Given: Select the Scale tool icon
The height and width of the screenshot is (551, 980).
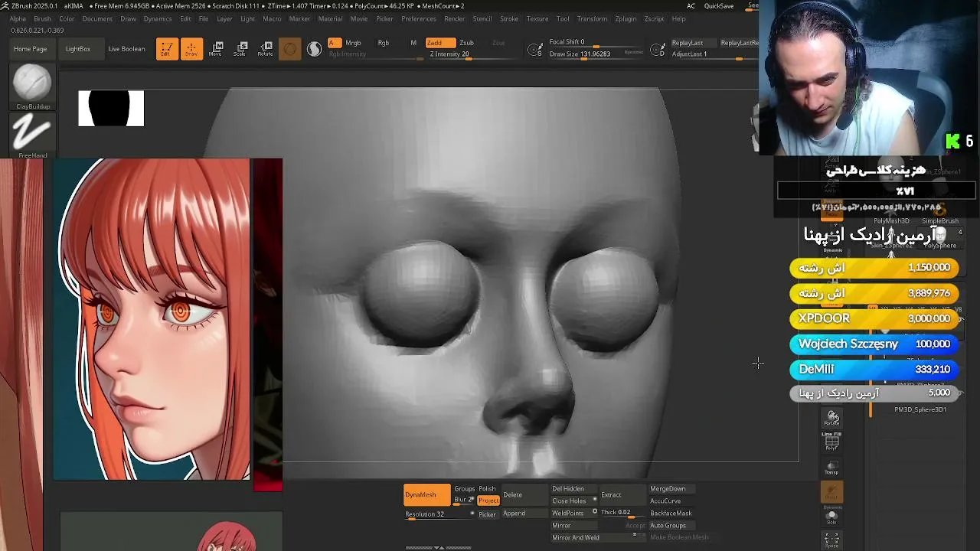Looking at the screenshot, I should pos(241,49).
